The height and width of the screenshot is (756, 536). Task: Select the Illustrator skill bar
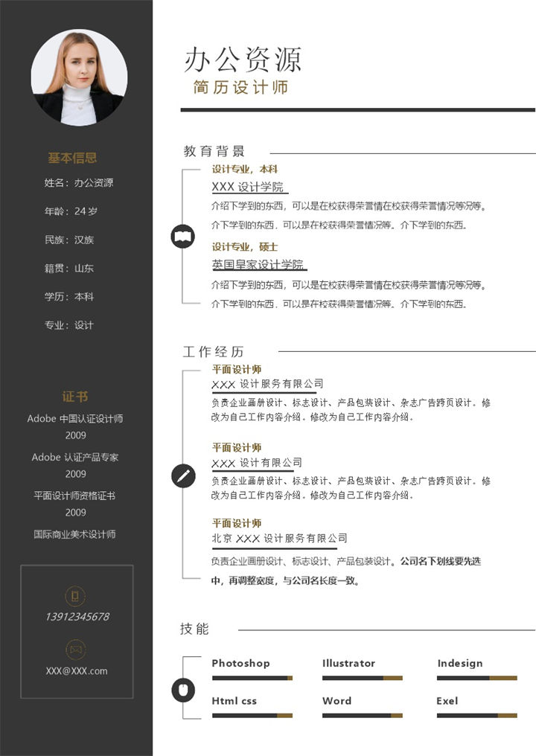click(363, 678)
